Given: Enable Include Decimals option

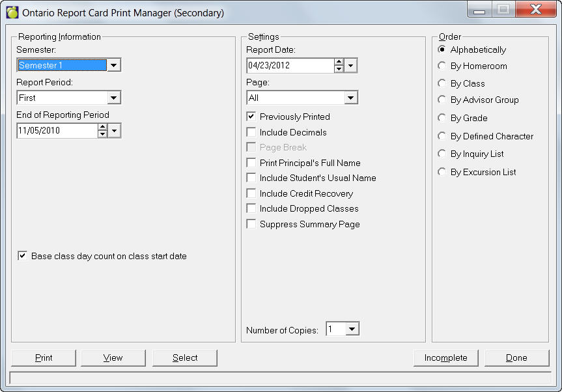Looking at the screenshot, I should pos(251,132).
